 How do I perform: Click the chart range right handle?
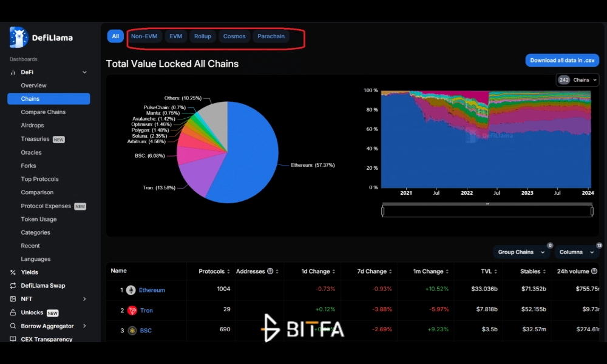point(592,211)
